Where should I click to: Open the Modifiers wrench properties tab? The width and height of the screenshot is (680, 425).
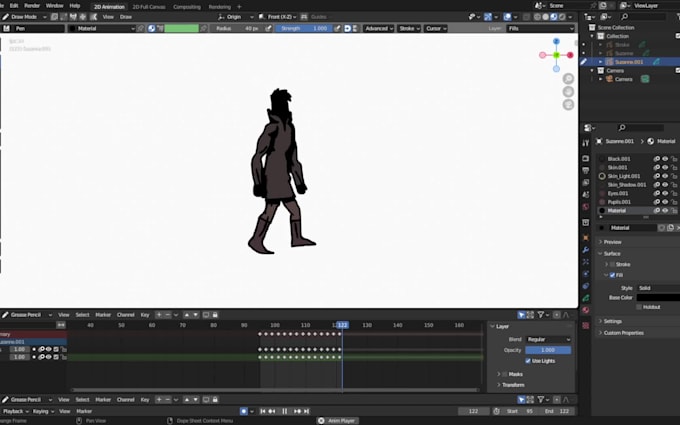tap(585, 250)
